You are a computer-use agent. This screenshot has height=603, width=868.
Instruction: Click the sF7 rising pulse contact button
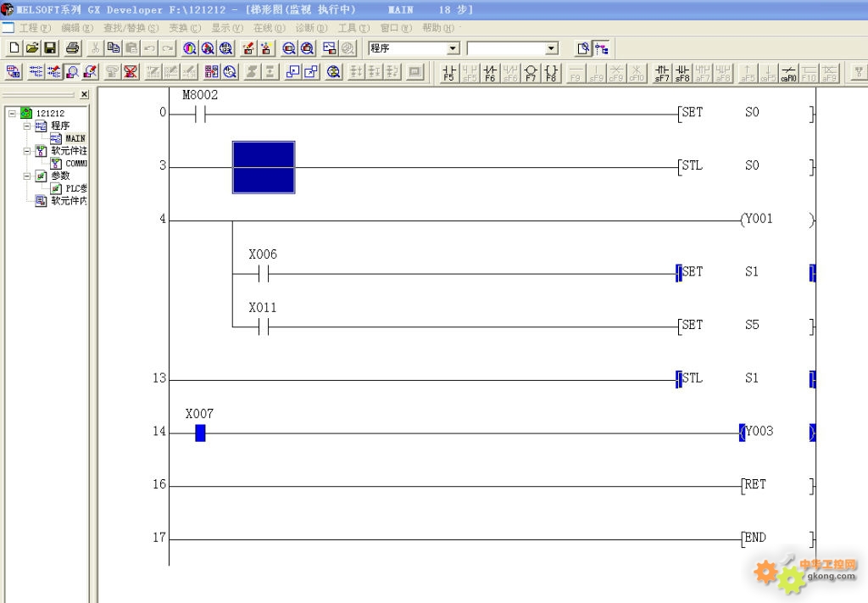click(x=661, y=73)
